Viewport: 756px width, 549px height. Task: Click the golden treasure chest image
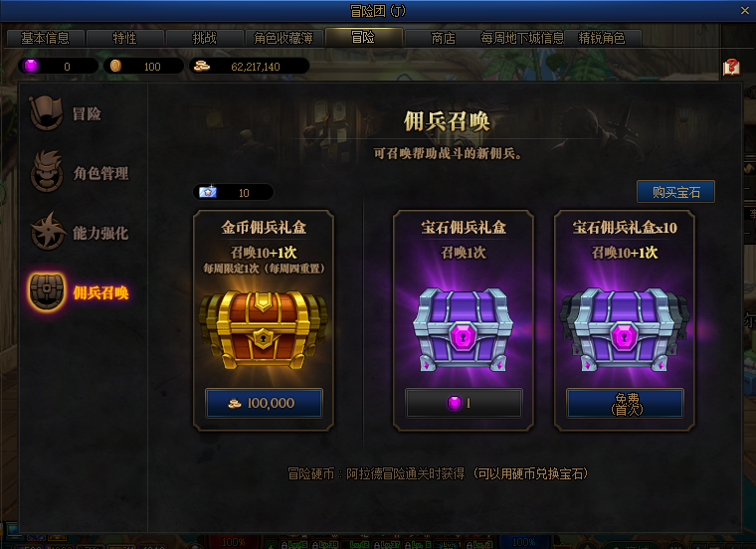point(264,329)
